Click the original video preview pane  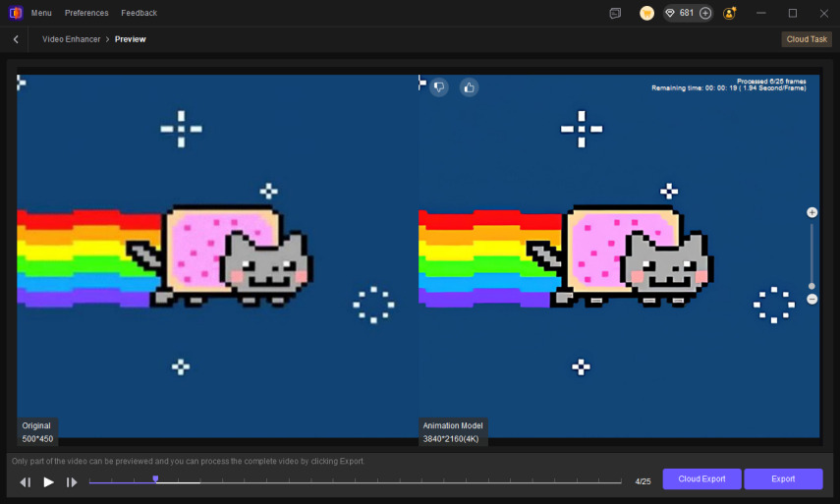point(217,256)
